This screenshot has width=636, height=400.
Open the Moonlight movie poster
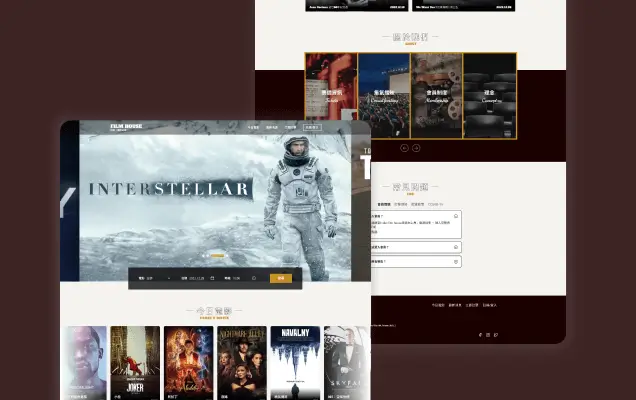coord(84,363)
